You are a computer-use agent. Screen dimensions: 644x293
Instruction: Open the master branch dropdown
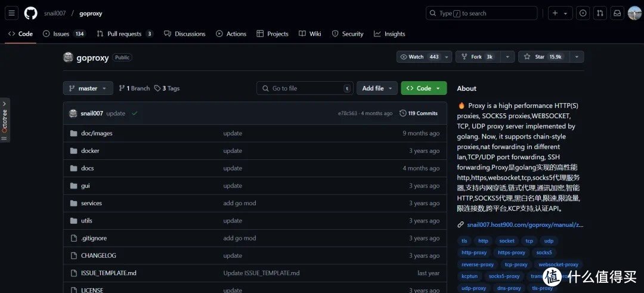click(88, 88)
